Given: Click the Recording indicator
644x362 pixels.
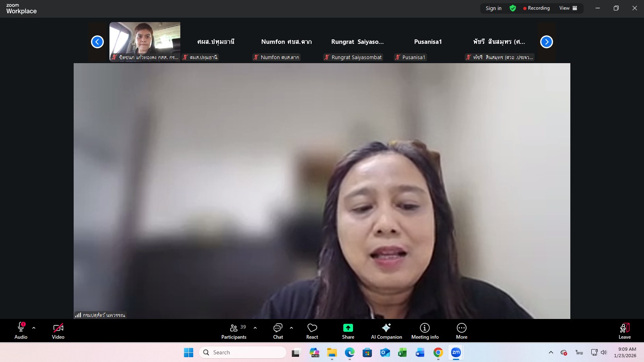Looking at the screenshot, I should [x=536, y=8].
